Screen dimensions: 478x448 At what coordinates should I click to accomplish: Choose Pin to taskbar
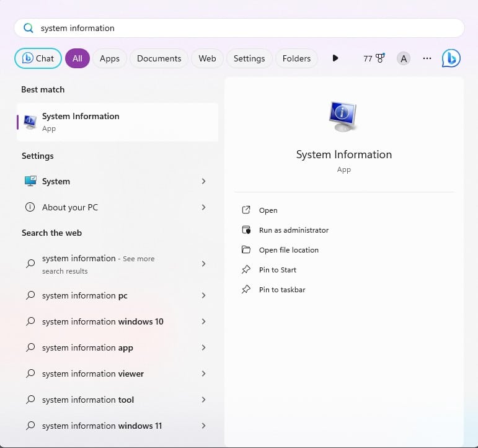pyautogui.click(x=282, y=290)
